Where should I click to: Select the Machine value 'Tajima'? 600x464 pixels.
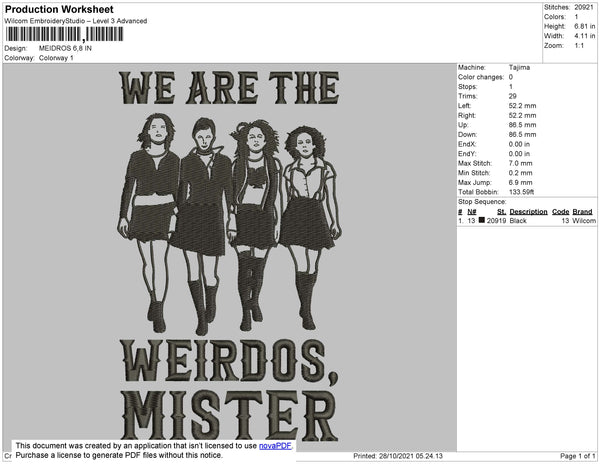519,67
